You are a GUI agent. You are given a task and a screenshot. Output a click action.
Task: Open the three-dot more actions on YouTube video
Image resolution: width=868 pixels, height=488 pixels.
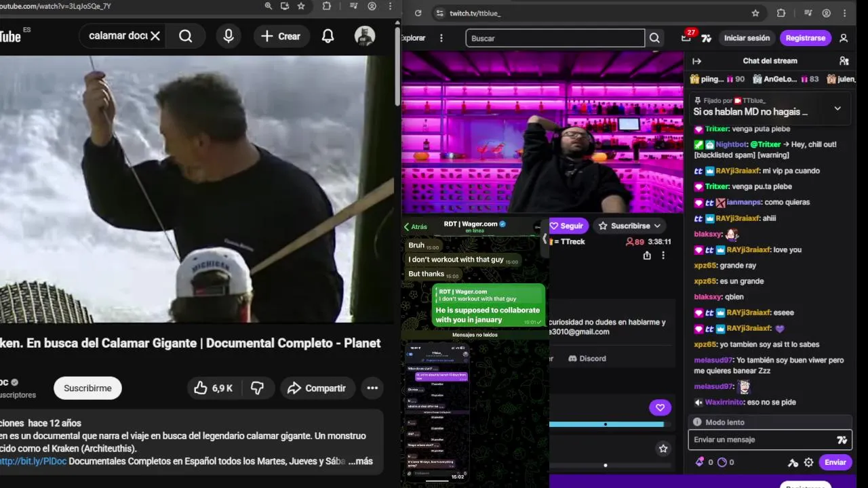coord(372,388)
